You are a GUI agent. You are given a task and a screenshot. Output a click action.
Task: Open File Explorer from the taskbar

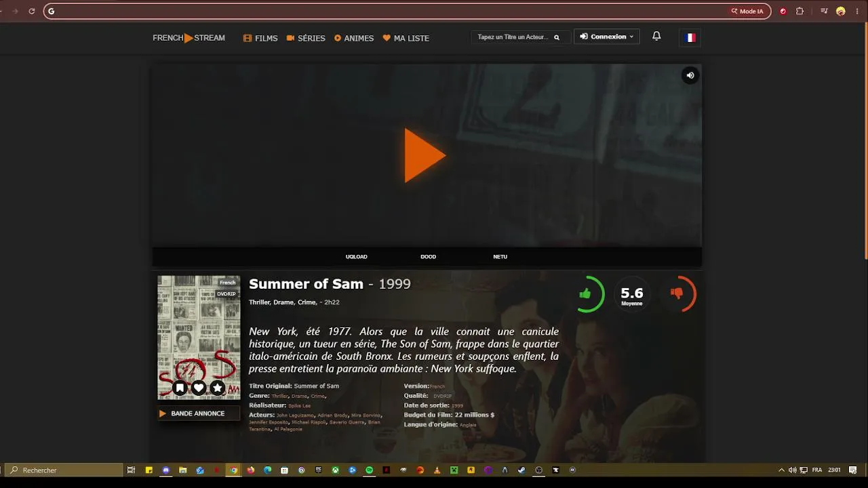[x=183, y=470]
